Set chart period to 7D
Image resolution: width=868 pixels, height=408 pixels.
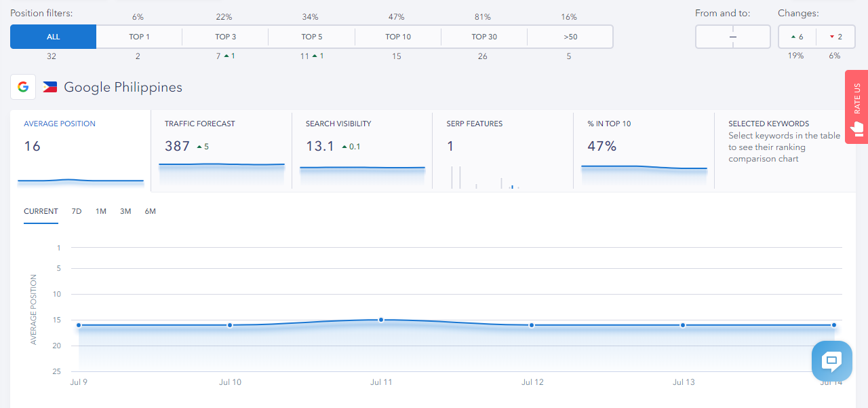coord(77,211)
